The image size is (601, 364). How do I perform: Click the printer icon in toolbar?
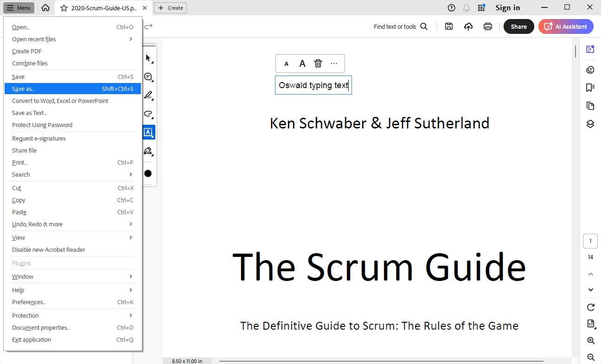(488, 26)
